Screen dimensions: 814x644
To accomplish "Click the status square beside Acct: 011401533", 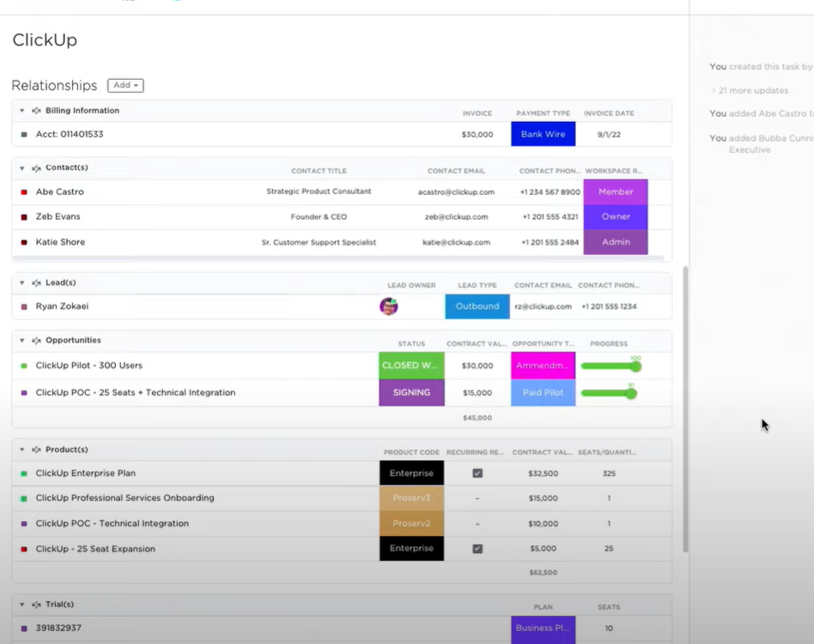I will [x=24, y=135].
